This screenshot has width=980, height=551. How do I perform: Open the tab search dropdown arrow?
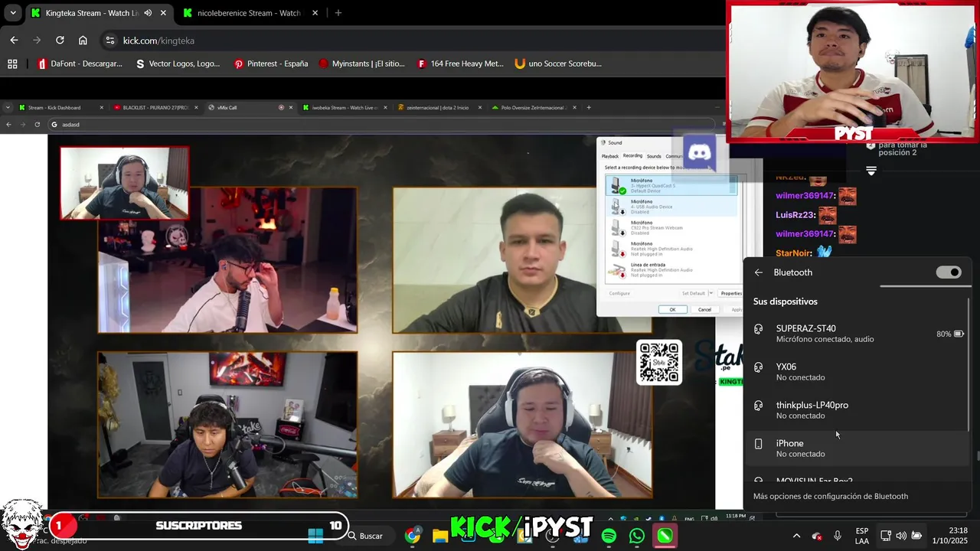tap(13, 13)
